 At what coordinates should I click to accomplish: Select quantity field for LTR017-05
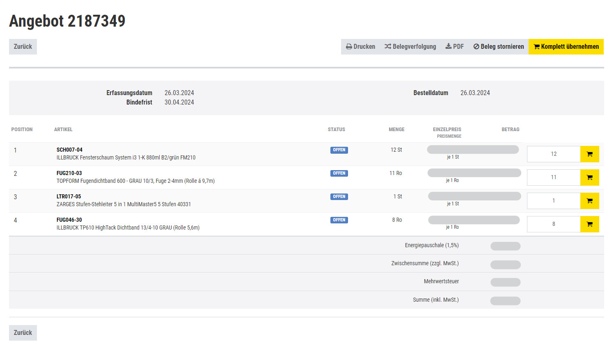click(553, 201)
